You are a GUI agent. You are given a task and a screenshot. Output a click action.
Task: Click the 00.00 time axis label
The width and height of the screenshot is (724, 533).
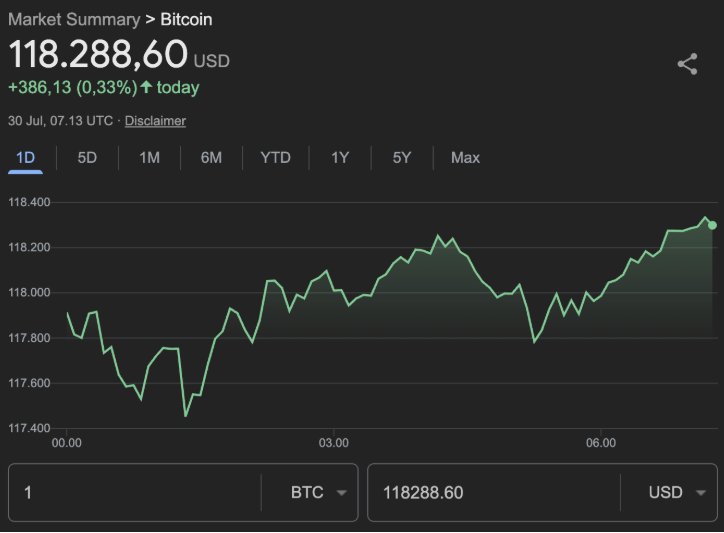click(x=66, y=443)
